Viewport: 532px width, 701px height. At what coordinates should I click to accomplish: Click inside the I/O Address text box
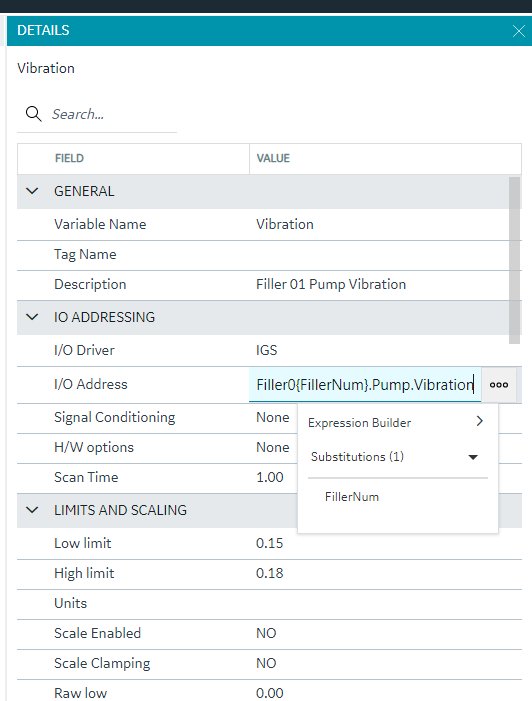(365, 384)
